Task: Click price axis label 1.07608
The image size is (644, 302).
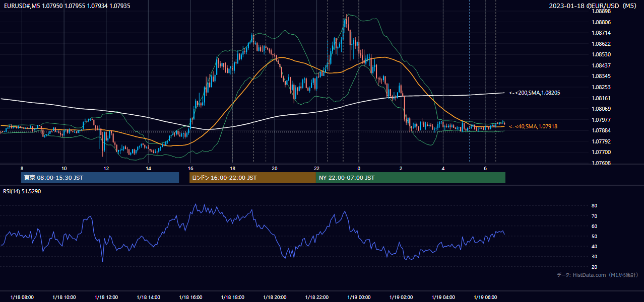Action: pyautogui.click(x=601, y=163)
